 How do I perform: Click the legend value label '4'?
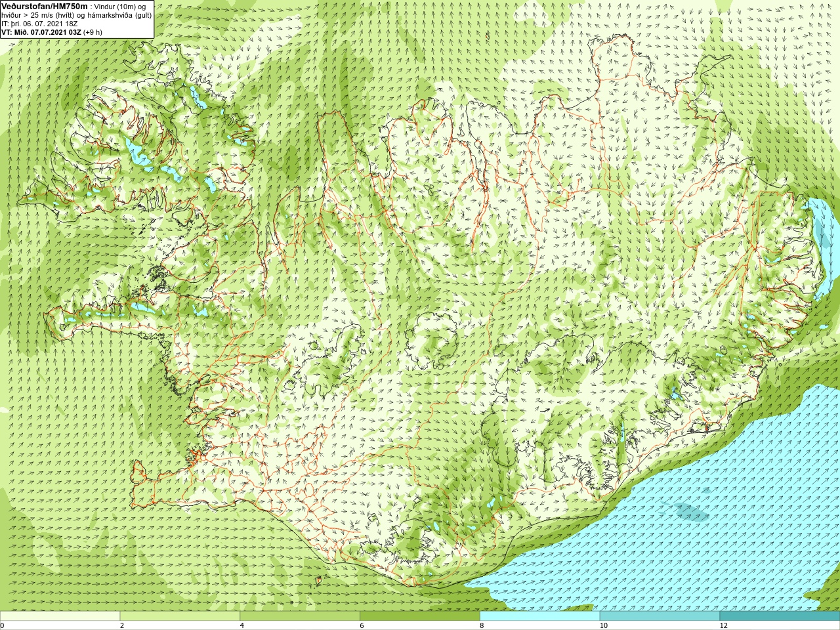(242, 625)
